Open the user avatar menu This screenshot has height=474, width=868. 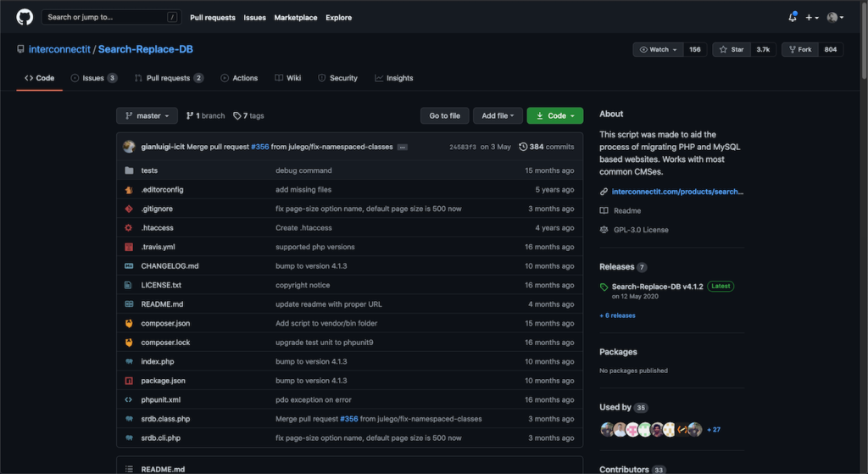835,18
